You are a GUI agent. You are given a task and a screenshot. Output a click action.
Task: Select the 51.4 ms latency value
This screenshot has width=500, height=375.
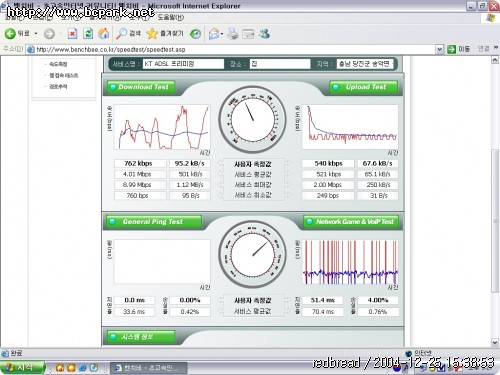coord(323,300)
